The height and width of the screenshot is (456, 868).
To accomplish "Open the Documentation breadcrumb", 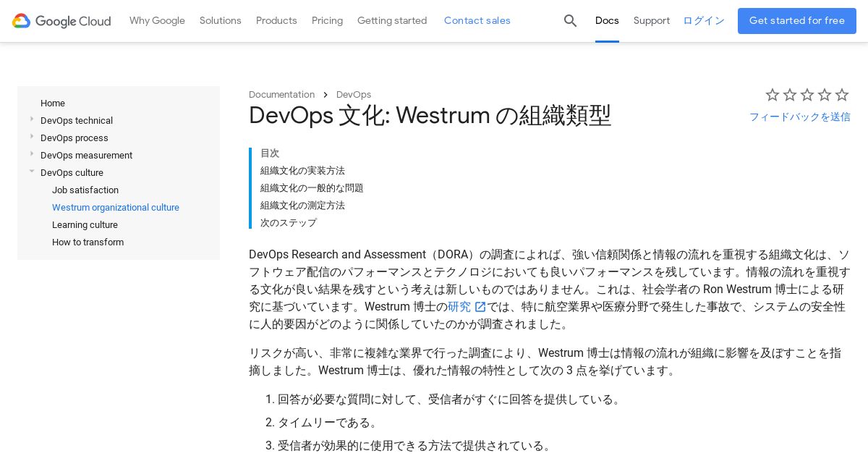I will coord(281,95).
